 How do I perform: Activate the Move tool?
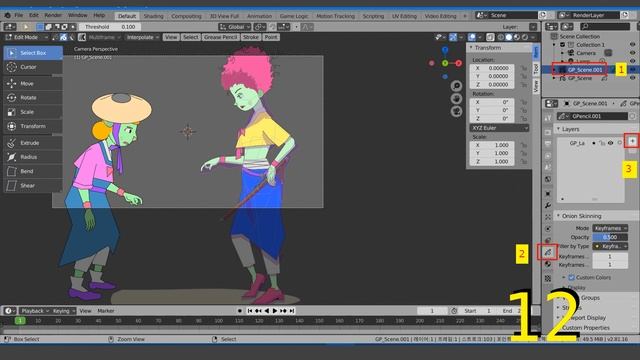[x=33, y=84]
